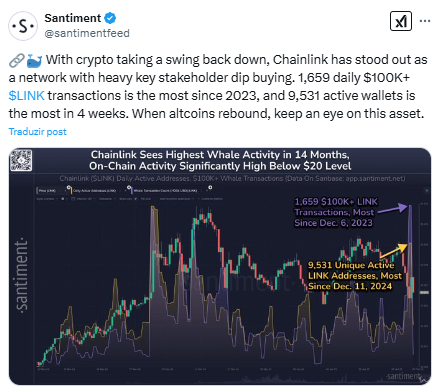Click the QR code on the chart
Screen dimensions: 439x389
21,160
